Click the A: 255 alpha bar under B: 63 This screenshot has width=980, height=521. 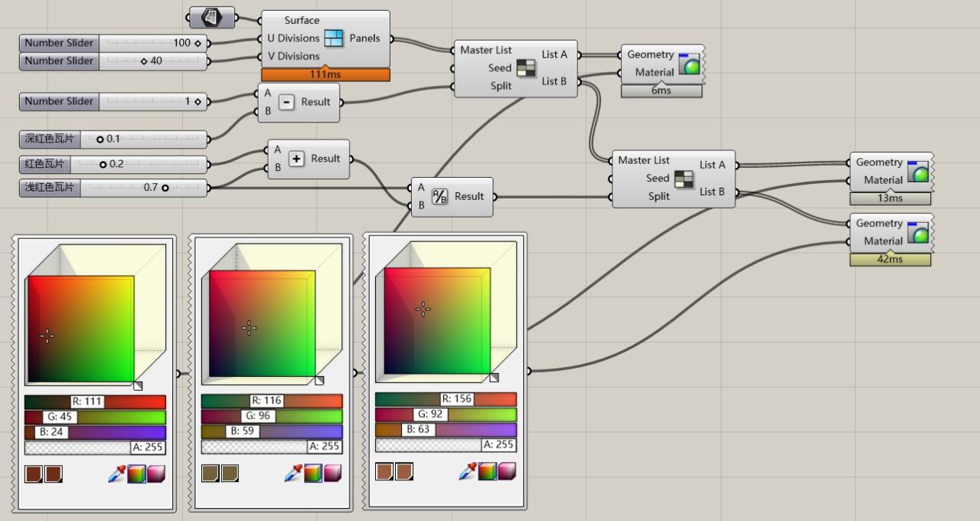tap(446, 445)
